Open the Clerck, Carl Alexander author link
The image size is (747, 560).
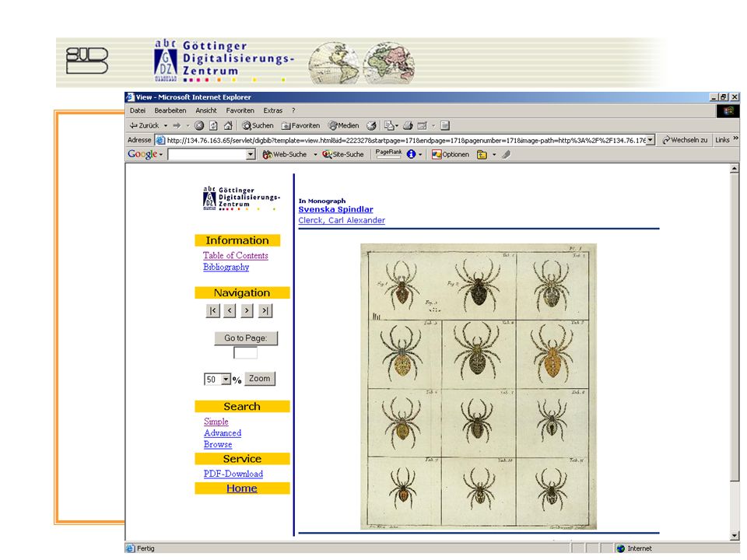(342, 220)
